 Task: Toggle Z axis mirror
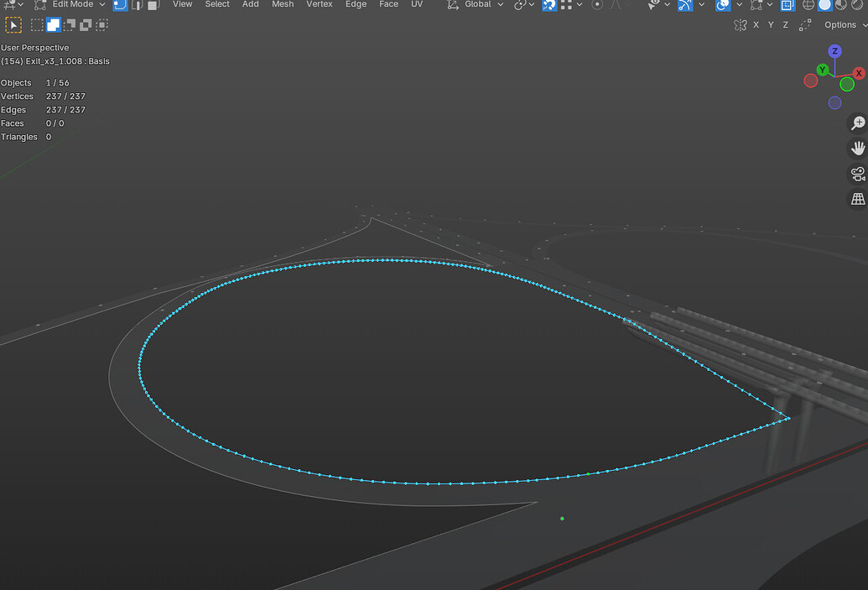[786, 25]
